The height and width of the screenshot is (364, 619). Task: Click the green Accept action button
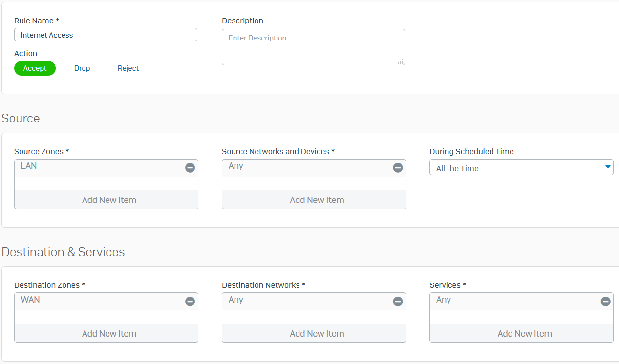[35, 68]
